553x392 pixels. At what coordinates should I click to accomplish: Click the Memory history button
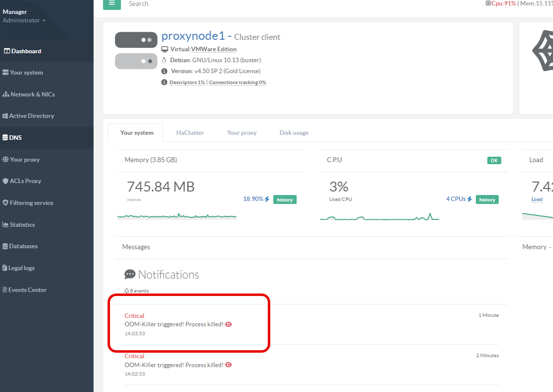pos(285,199)
